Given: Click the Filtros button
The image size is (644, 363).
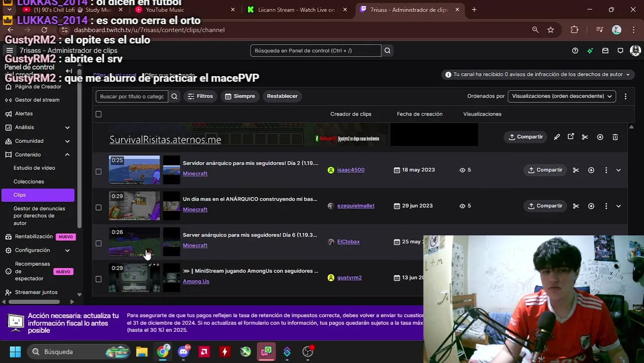Looking at the screenshot, I should point(200,96).
